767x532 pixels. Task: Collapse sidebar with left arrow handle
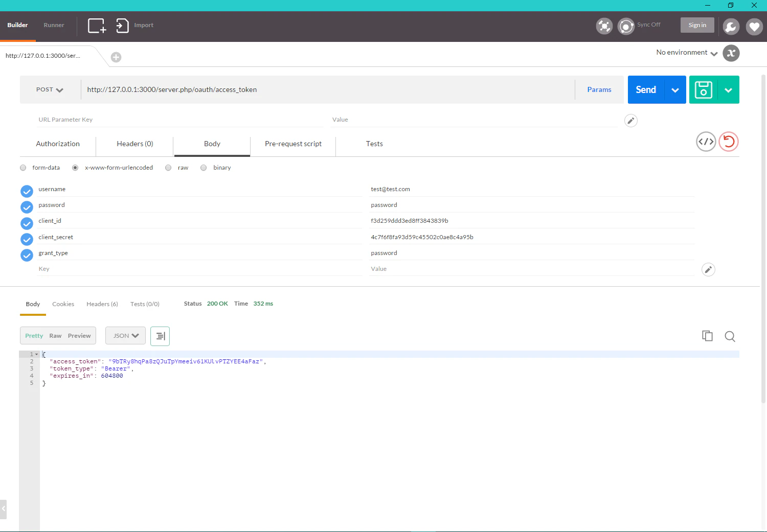coord(3,509)
